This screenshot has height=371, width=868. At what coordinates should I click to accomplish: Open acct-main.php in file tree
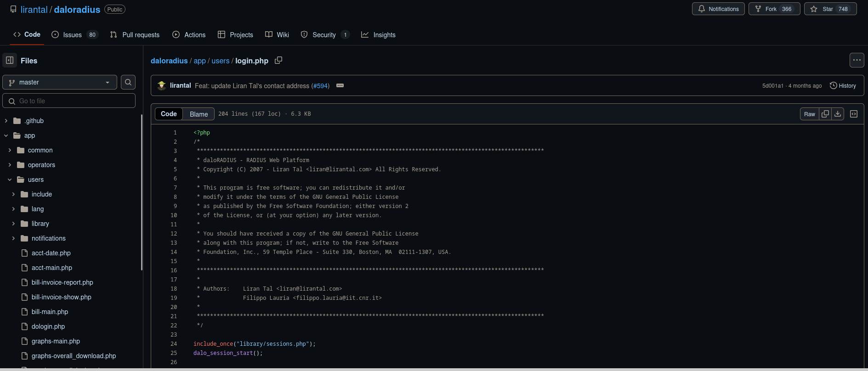(x=52, y=268)
